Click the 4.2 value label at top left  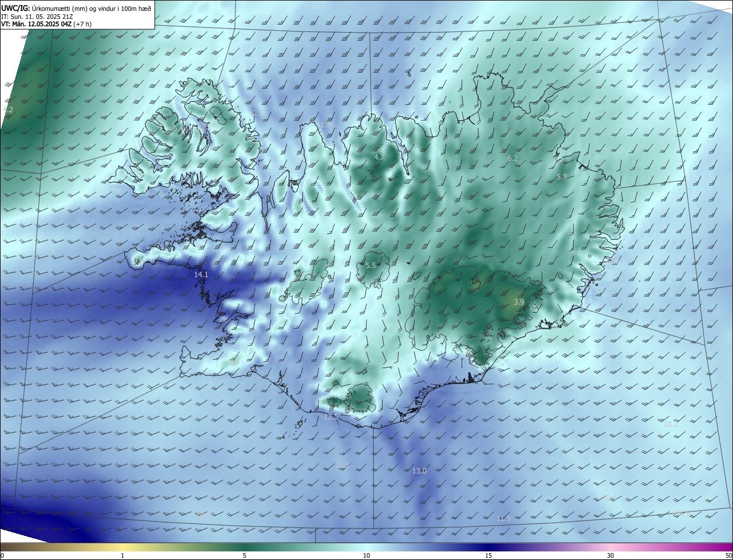7,109
